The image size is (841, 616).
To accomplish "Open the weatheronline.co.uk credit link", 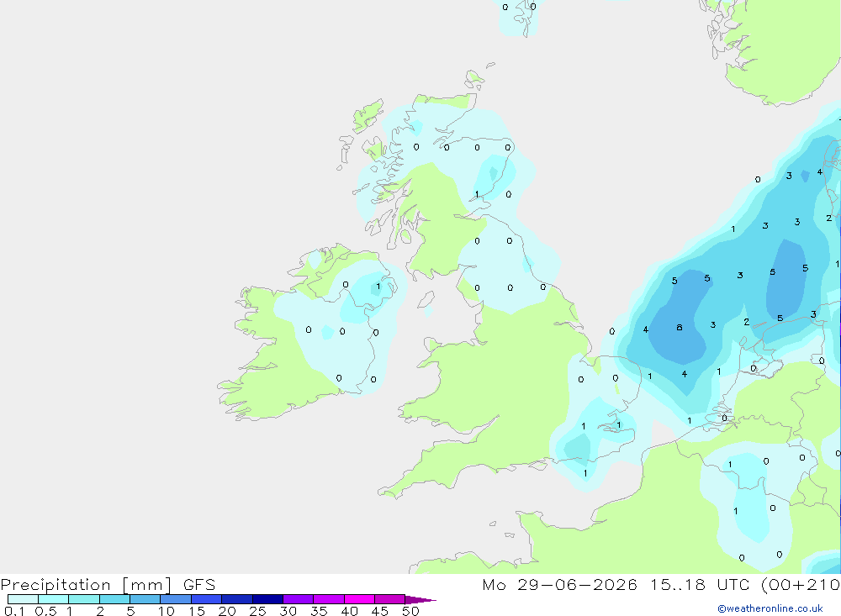I will [x=770, y=608].
